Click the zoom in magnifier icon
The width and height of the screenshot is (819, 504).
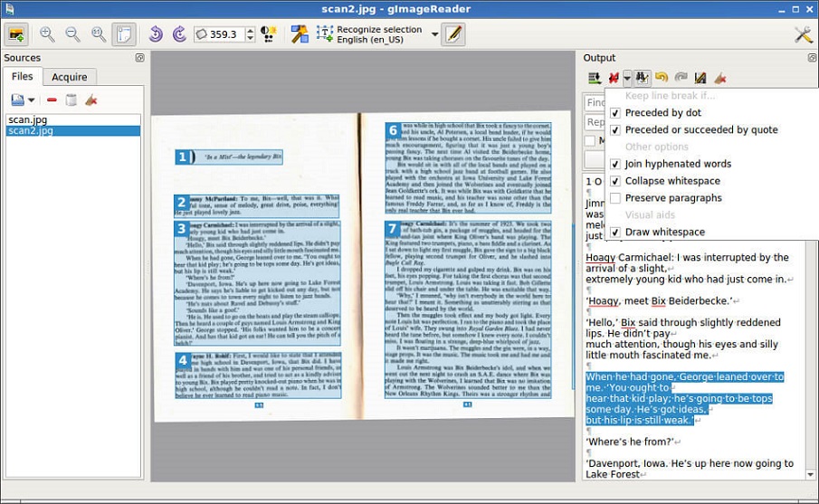(47, 34)
